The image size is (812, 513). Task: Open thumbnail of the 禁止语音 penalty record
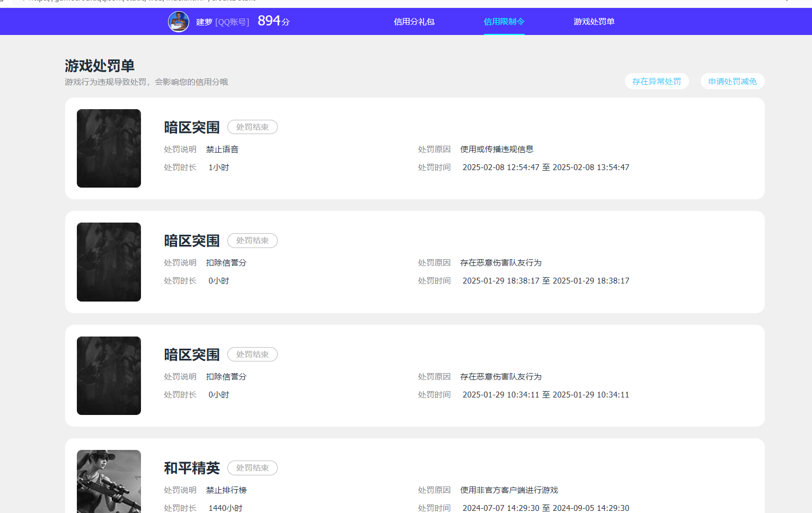tap(109, 148)
